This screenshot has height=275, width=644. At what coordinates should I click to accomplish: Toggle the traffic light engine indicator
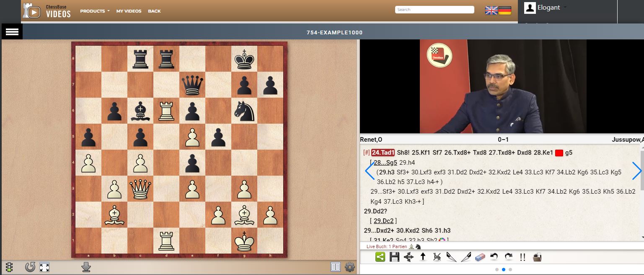pyautogui.click(x=9, y=267)
